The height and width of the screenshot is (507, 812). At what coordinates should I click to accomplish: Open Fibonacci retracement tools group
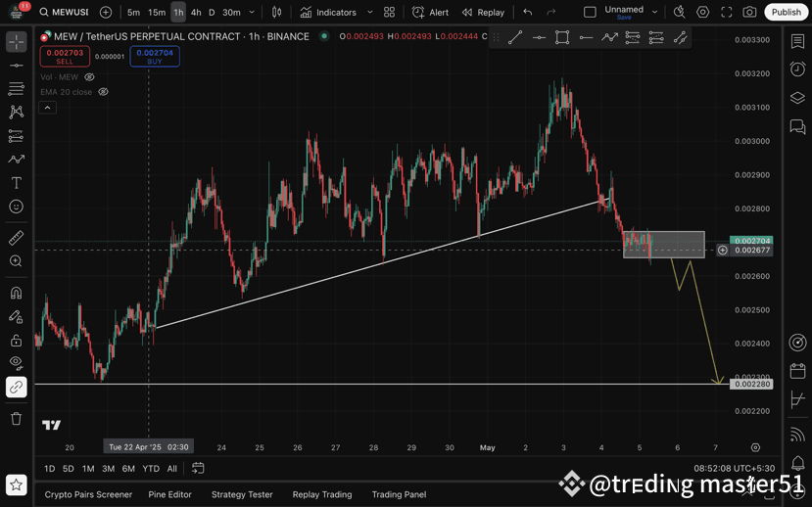pos(16,88)
